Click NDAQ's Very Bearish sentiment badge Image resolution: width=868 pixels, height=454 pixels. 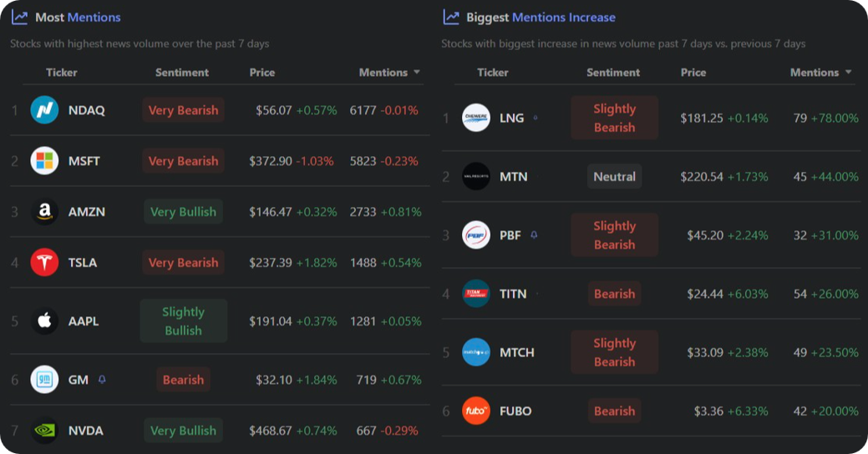pos(183,110)
